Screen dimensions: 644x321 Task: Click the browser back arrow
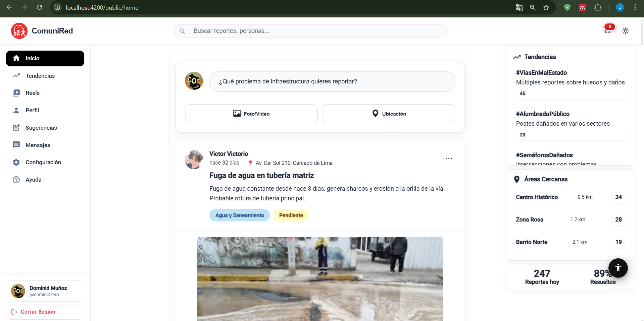[x=9, y=7]
